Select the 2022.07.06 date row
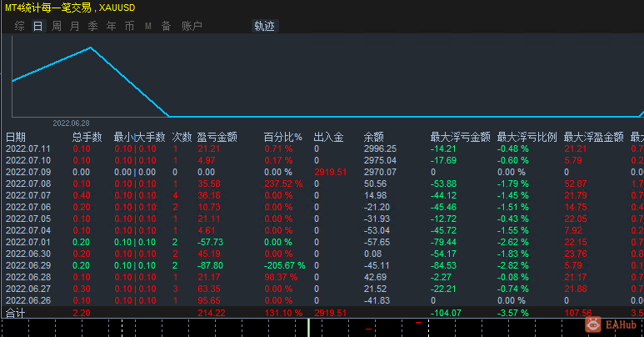Image resolution: width=644 pixels, height=337 pixels. pyautogui.click(x=28, y=207)
